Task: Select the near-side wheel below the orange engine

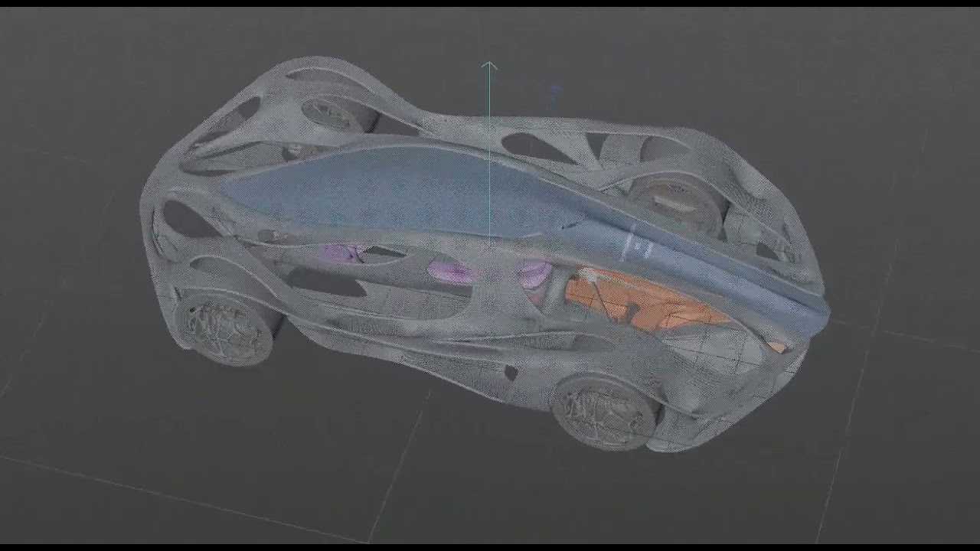Action: pos(605,406)
